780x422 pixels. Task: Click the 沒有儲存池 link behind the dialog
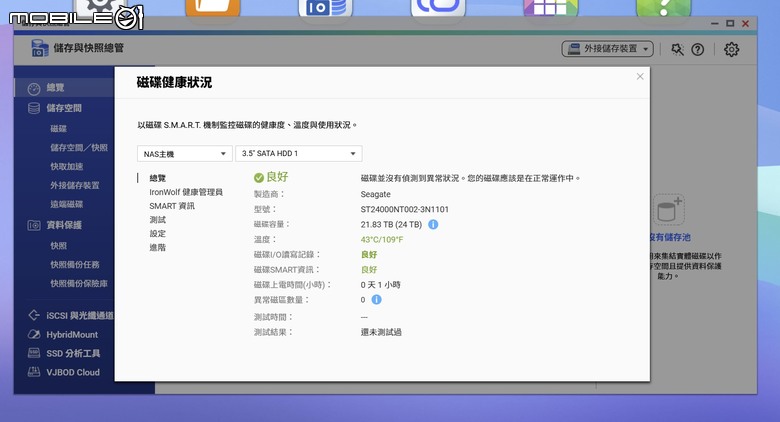click(670, 237)
